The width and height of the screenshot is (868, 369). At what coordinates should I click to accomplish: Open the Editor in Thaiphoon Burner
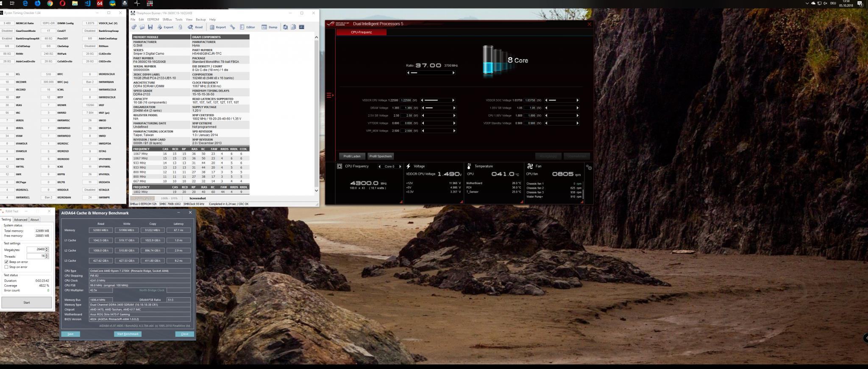tap(248, 27)
